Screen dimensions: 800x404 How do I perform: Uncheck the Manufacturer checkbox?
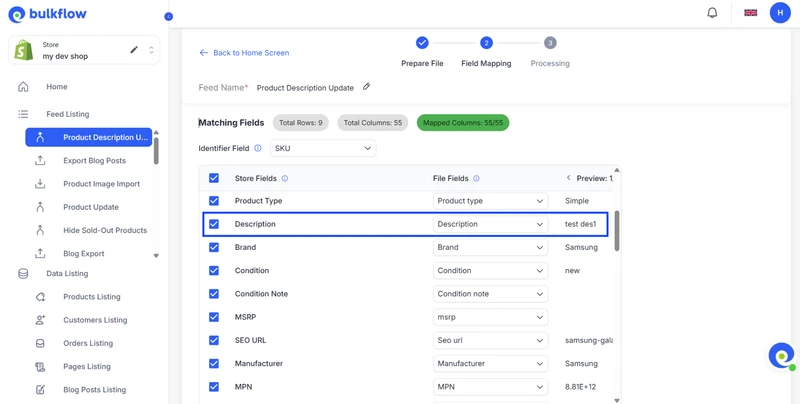coord(214,364)
